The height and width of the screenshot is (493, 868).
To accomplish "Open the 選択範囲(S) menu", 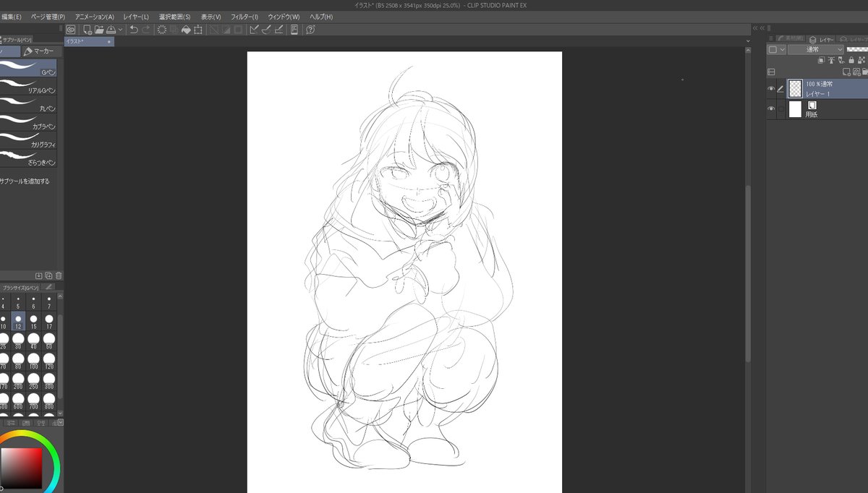I will pos(175,17).
